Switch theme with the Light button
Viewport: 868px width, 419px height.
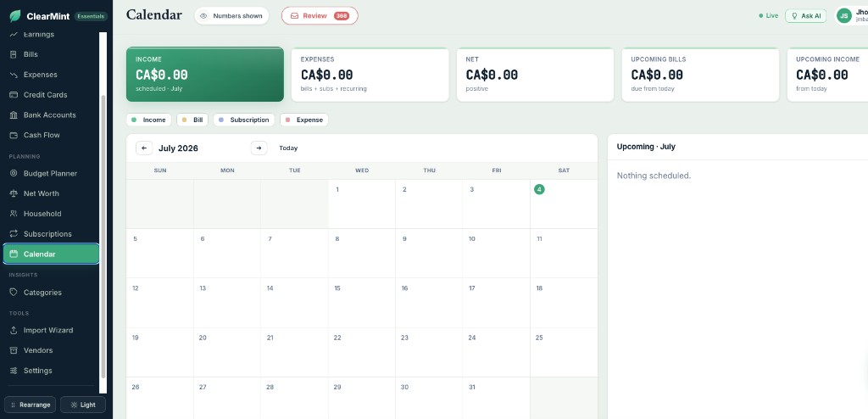point(83,405)
